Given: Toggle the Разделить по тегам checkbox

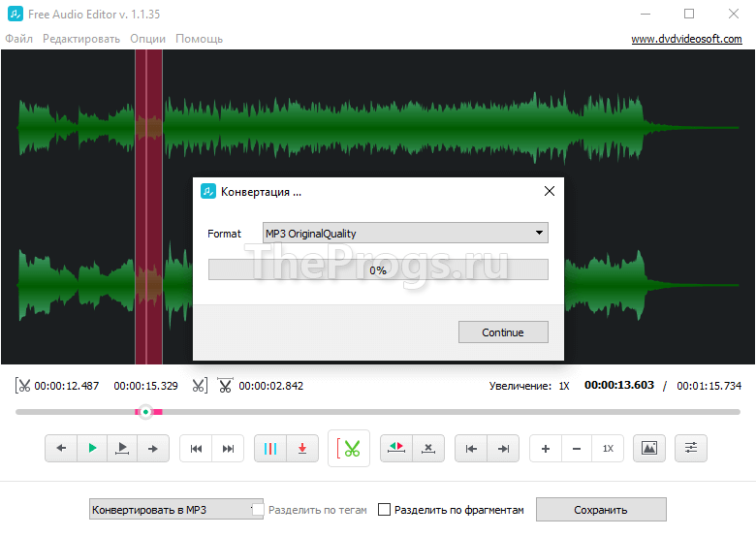Looking at the screenshot, I should coord(258,510).
